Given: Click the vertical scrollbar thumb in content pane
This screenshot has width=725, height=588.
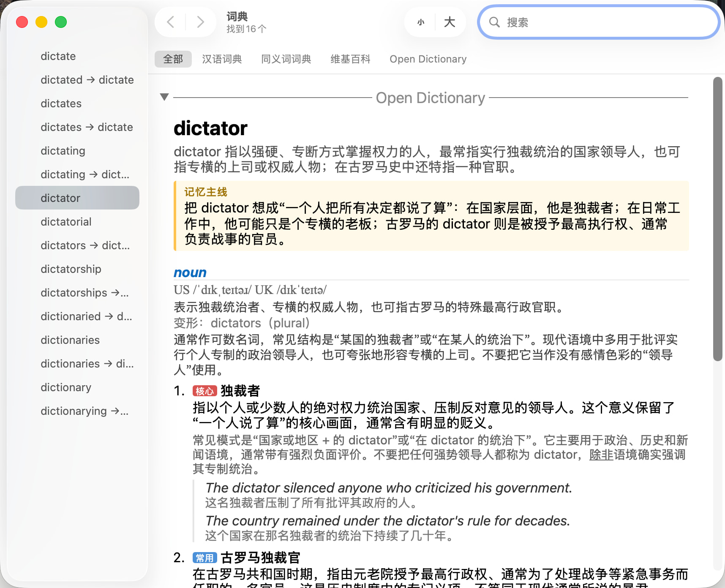Looking at the screenshot, I should 718,219.
